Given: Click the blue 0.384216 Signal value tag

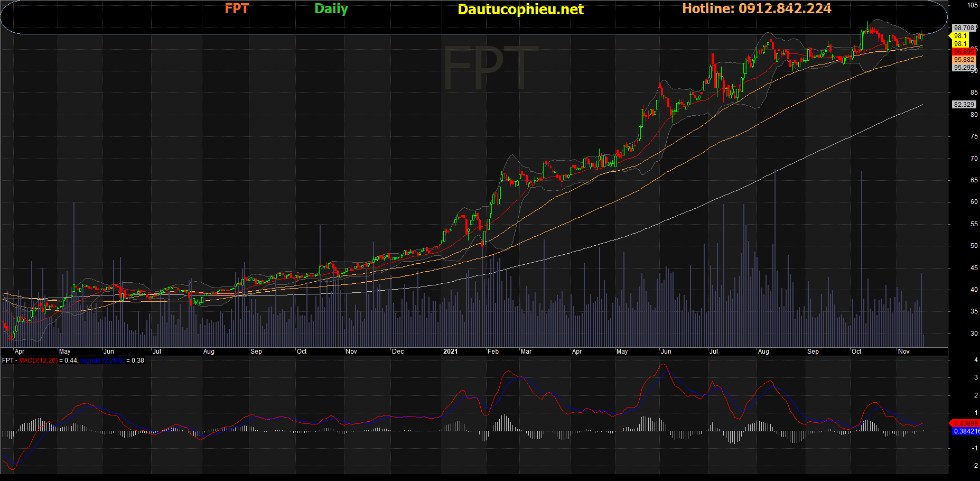Looking at the screenshot, I should tap(966, 431).
